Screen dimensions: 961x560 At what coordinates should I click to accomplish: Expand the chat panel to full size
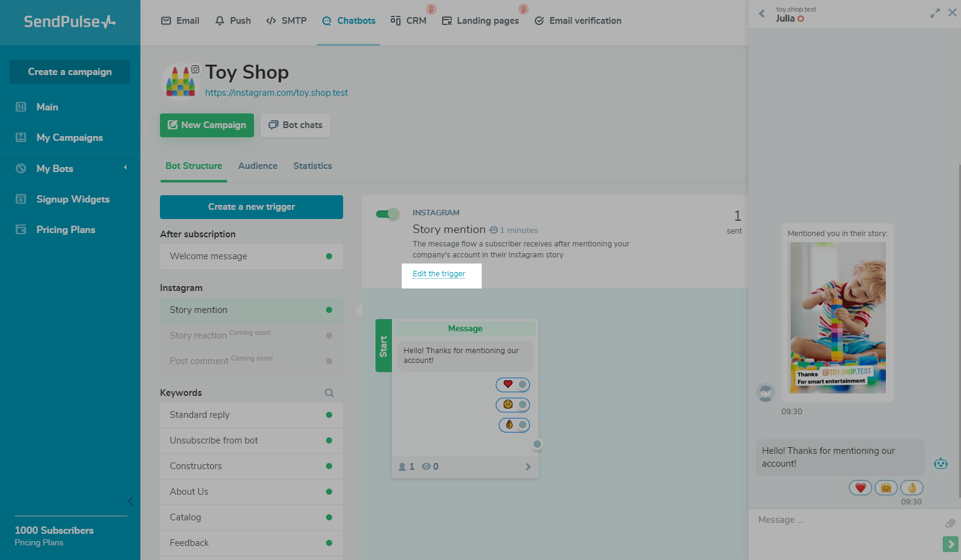935,13
